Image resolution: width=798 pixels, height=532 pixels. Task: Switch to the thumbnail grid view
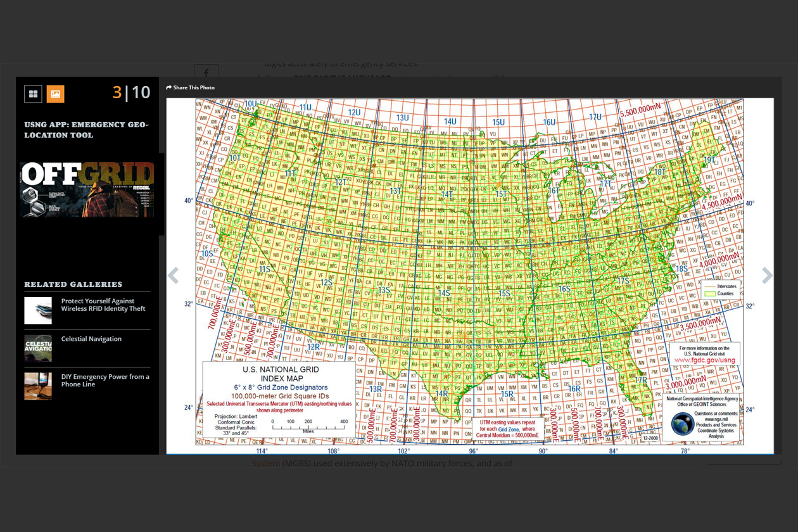[33, 94]
